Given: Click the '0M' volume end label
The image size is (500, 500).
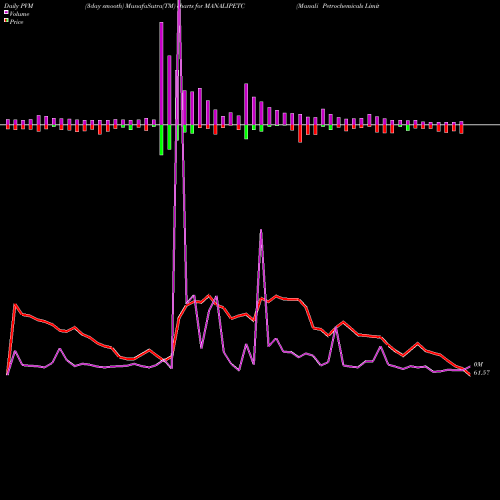Looking at the screenshot, I should (x=478, y=365).
